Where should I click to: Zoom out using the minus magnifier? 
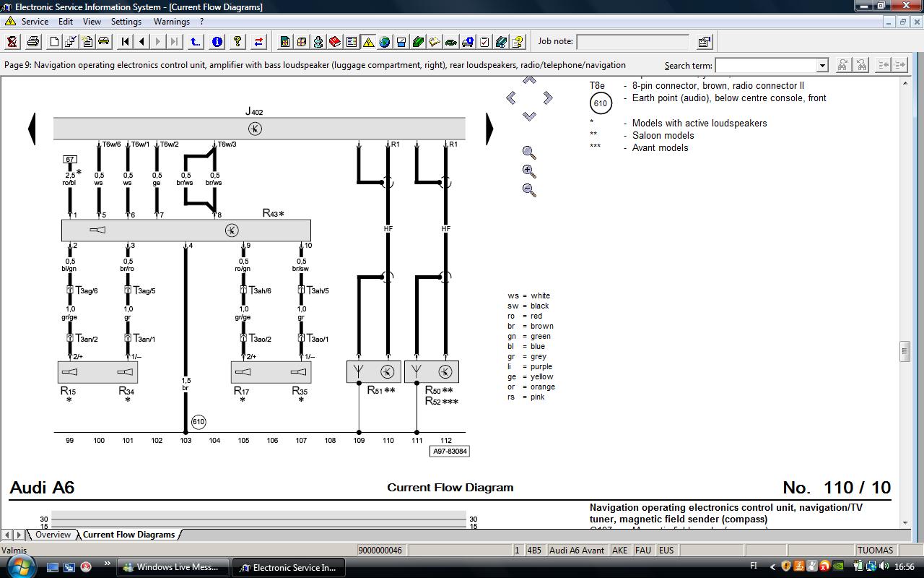[529, 190]
